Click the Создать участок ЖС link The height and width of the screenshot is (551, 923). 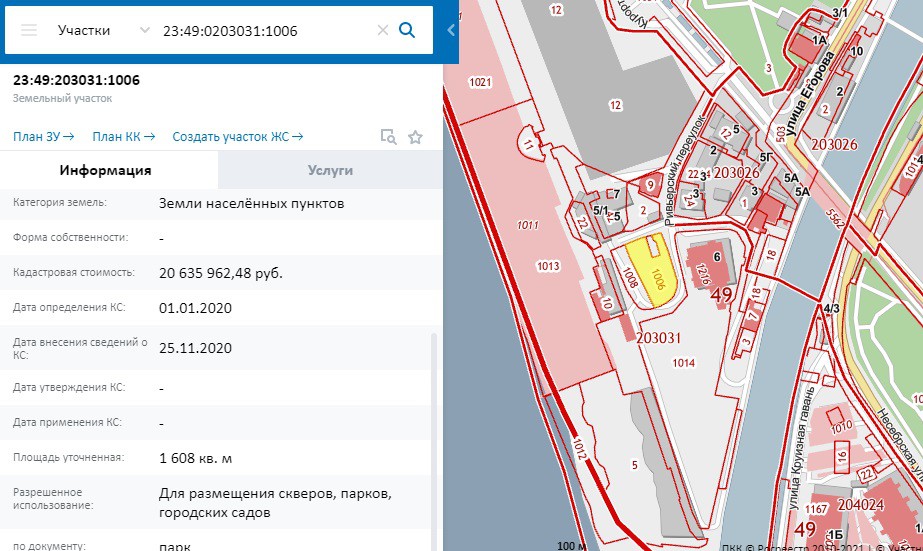pos(237,137)
